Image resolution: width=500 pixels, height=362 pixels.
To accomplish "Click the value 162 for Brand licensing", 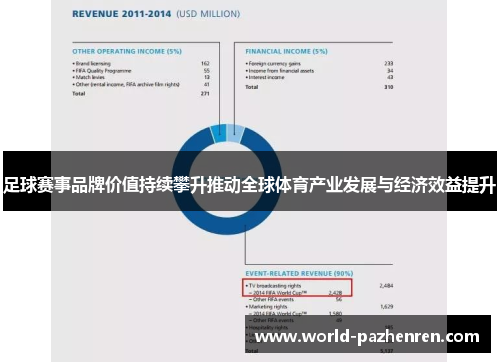I will (205, 63).
